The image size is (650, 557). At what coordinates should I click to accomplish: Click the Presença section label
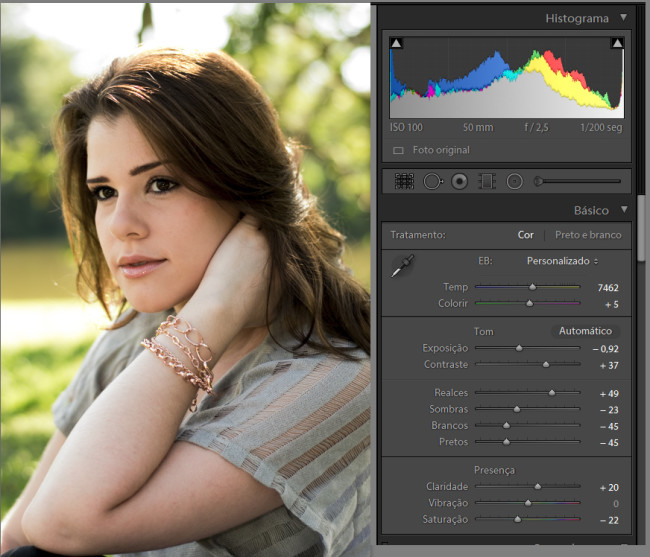pyautogui.click(x=494, y=470)
